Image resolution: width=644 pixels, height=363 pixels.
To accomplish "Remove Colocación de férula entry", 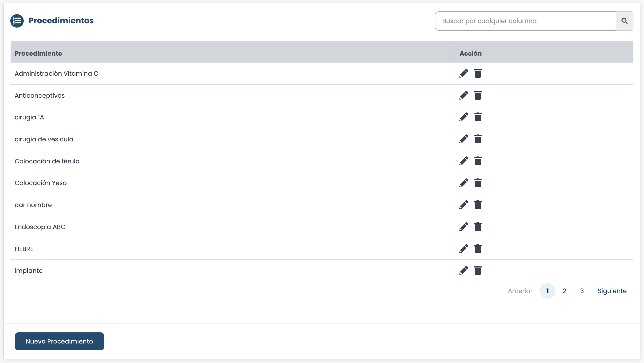I will click(x=478, y=161).
